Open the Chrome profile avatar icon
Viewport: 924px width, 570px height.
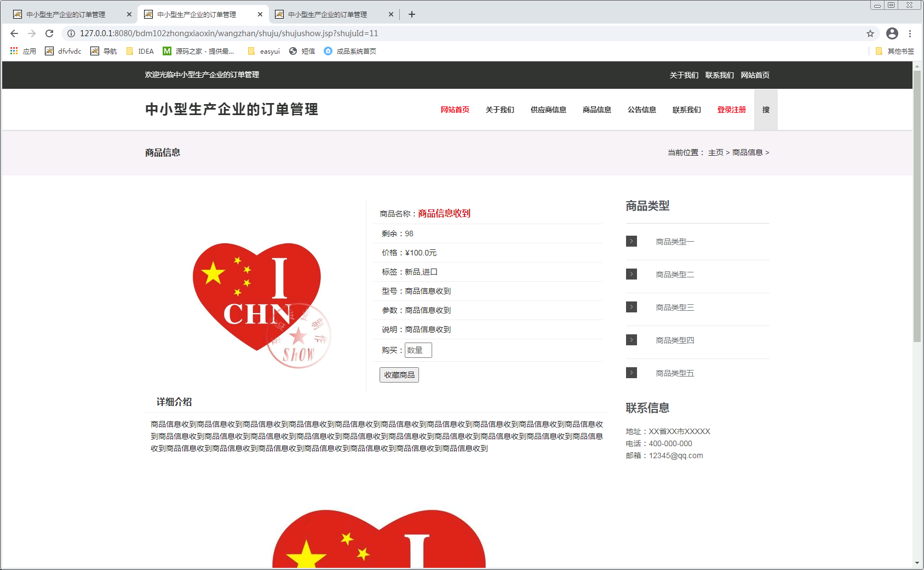pyautogui.click(x=892, y=33)
